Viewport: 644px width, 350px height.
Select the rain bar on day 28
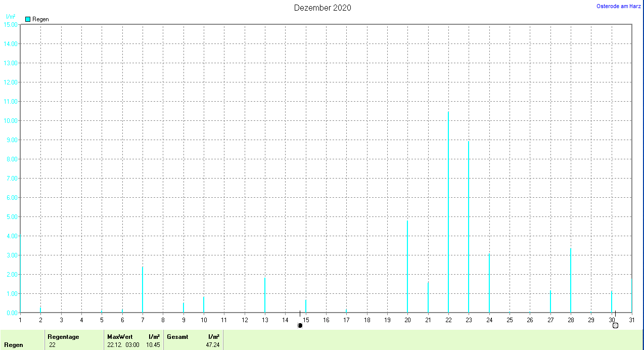click(x=571, y=281)
